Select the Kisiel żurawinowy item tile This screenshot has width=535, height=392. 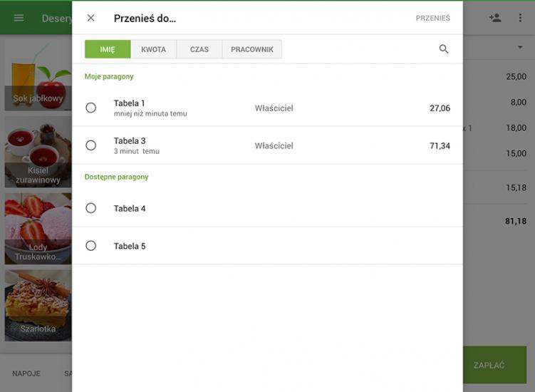(x=37, y=153)
